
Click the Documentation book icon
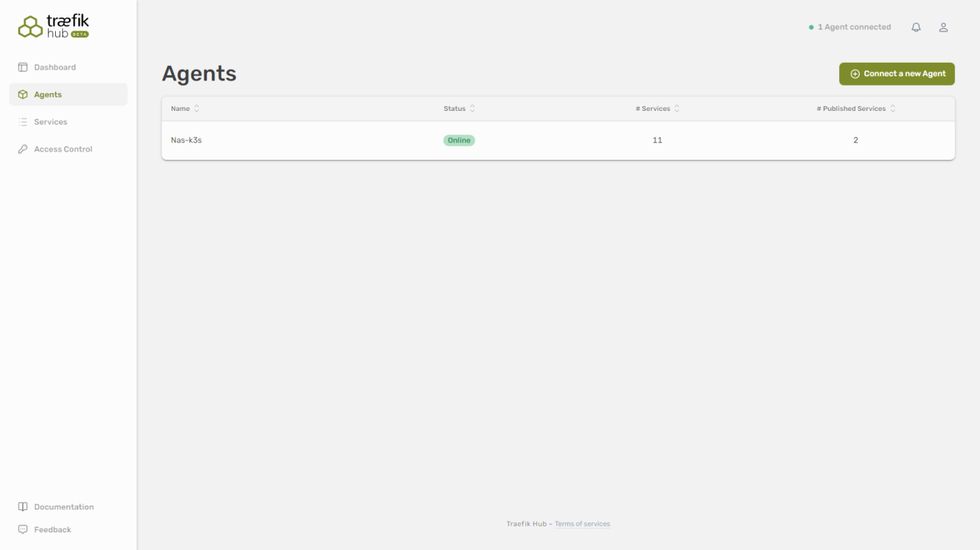tap(23, 507)
